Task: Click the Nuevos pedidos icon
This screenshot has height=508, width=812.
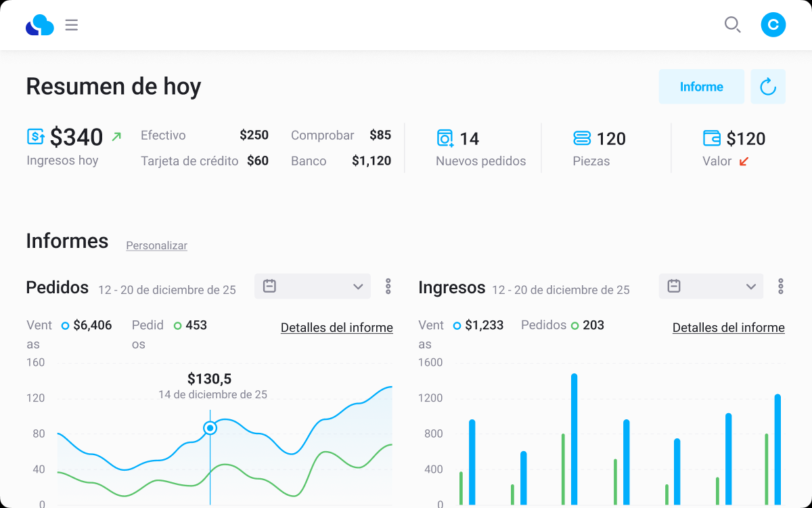Action: coord(445,138)
